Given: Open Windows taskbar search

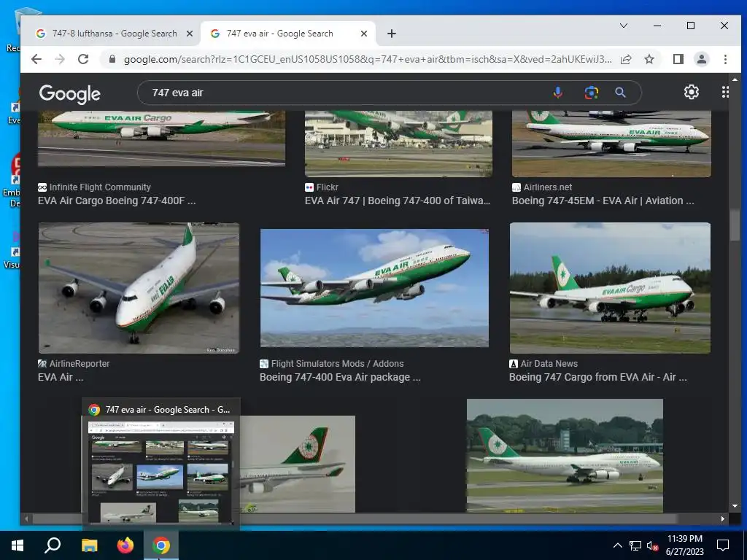Looking at the screenshot, I should pyautogui.click(x=53, y=545).
